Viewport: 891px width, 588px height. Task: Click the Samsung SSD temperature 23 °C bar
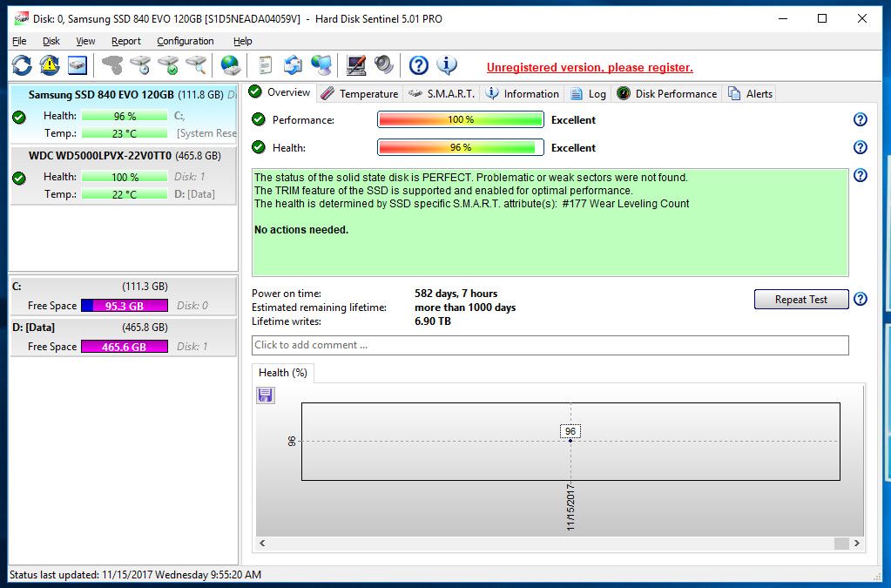pyautogui.click(x=125, y=133)
